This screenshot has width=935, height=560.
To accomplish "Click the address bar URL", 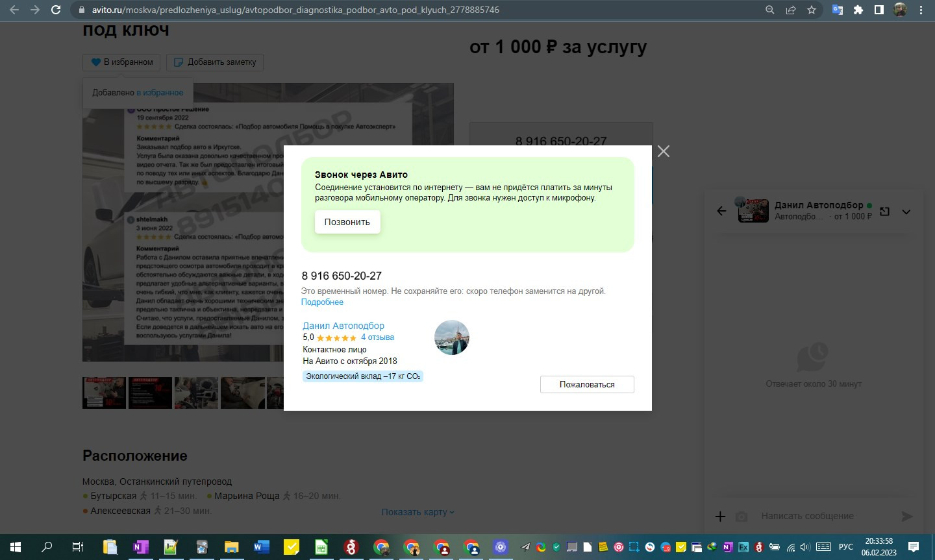I will point(295,10).
